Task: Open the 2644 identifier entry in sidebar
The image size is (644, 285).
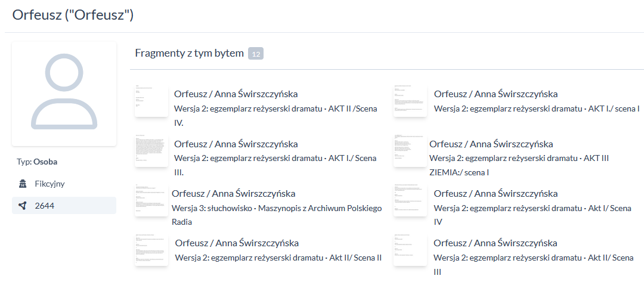Action: (x=64, y=206)
